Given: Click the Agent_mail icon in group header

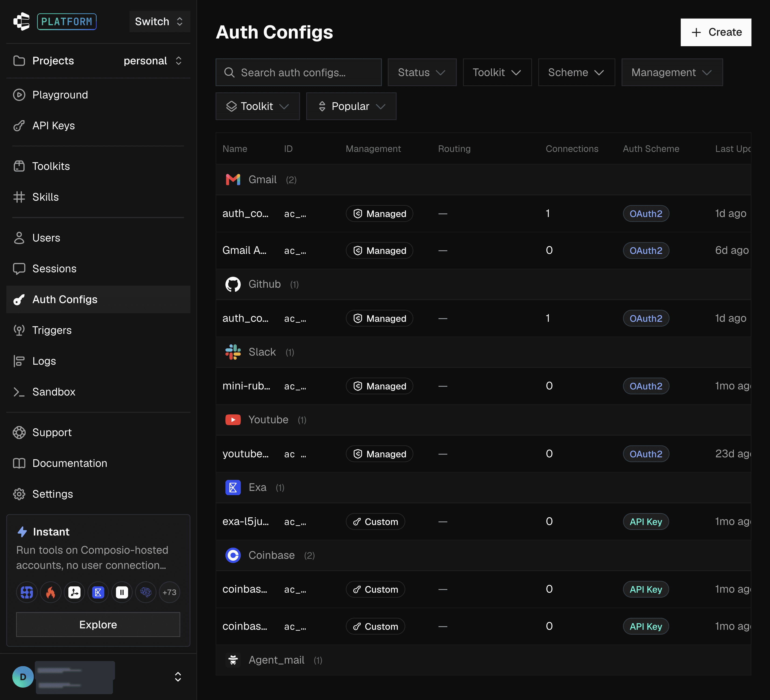Looking at the screenshot, I should tap(233, 660).
